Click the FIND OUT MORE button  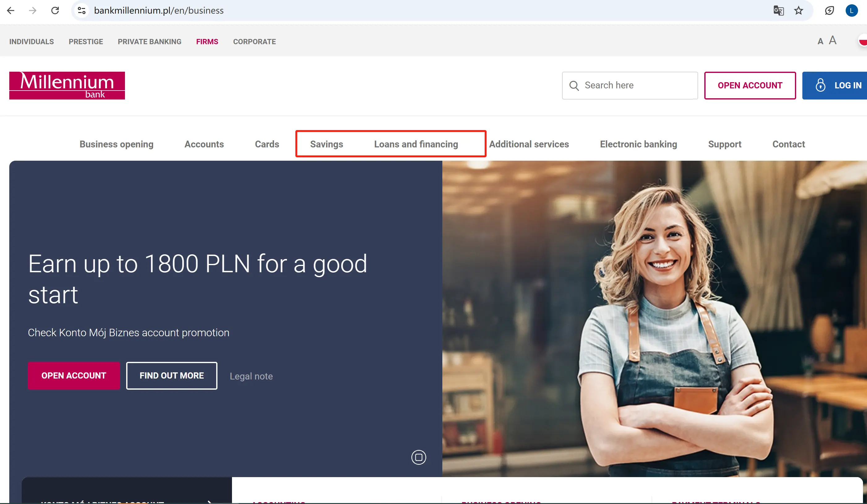(172, 375)
